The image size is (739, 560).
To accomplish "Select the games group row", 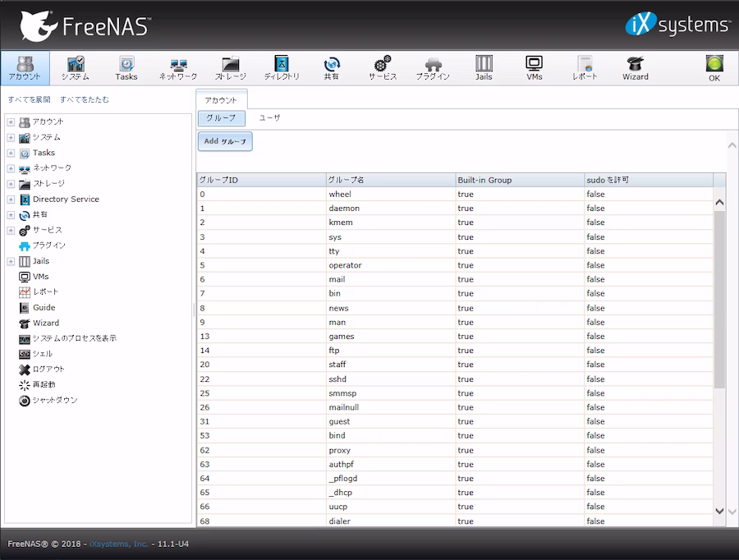I will 455,337.
